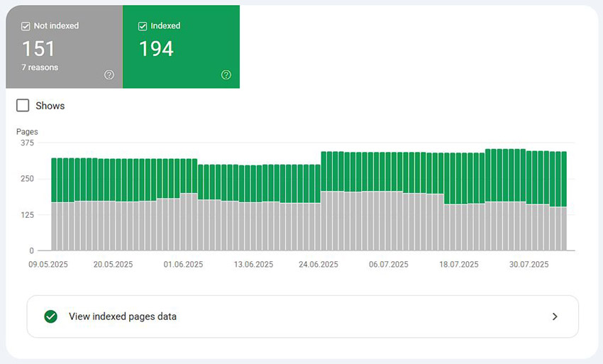Click the 7 reasons text

point(40,67)
